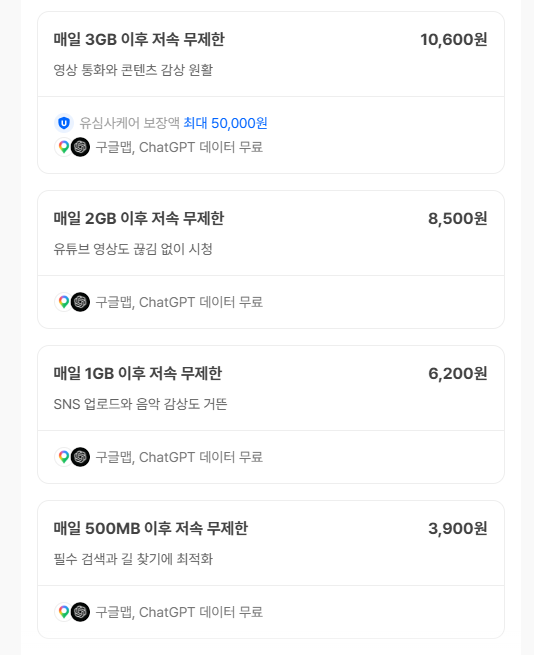The width and height of the screenshot is (534, 655).
Task: Click Google Maps icon in 1GB plan
Action: coord(64,457)
